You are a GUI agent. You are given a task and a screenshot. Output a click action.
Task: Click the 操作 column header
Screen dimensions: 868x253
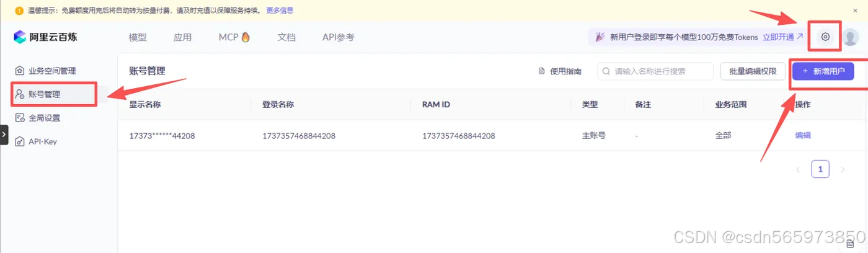[x=803, y=104]
